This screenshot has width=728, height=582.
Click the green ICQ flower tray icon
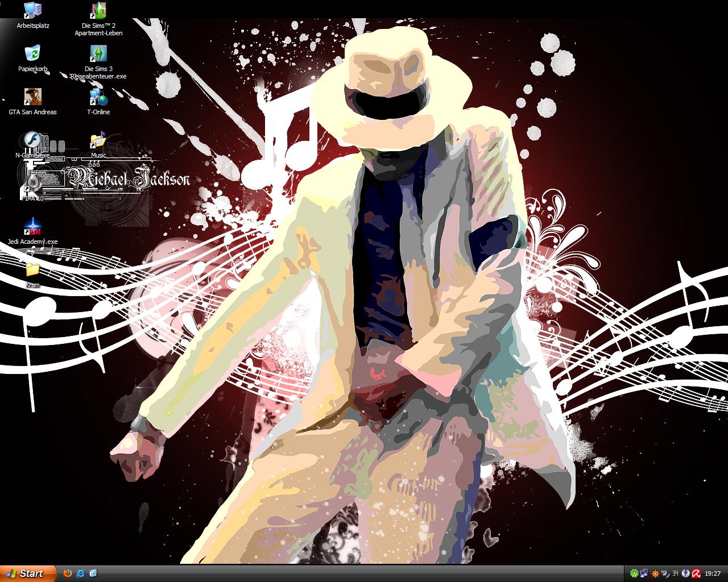tap(634, 573)
